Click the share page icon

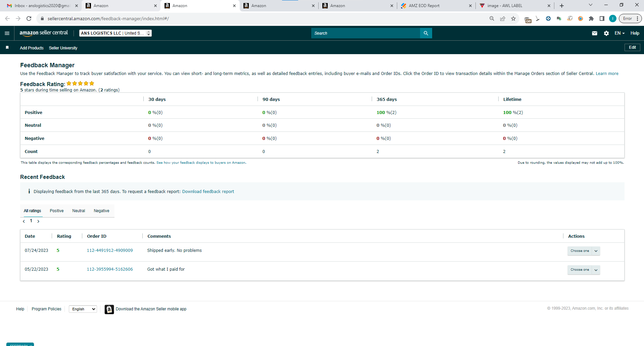coord(502,18)
